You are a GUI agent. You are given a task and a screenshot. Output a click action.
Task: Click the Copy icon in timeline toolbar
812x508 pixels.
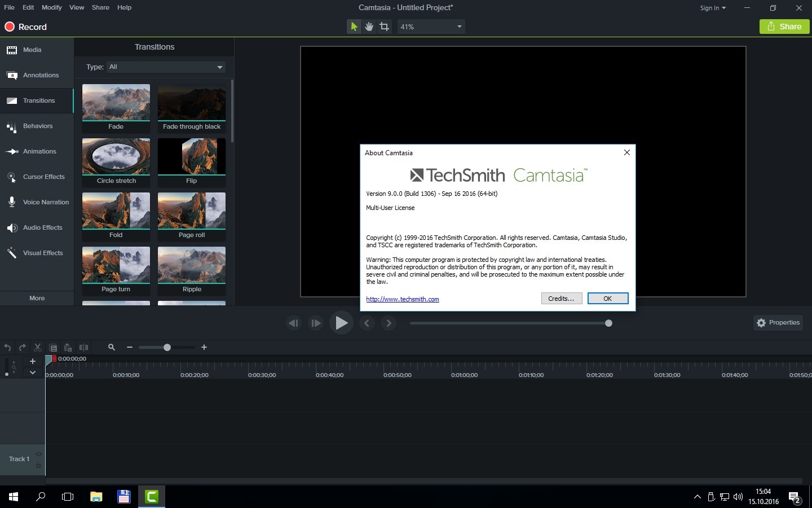pos(53,348)
